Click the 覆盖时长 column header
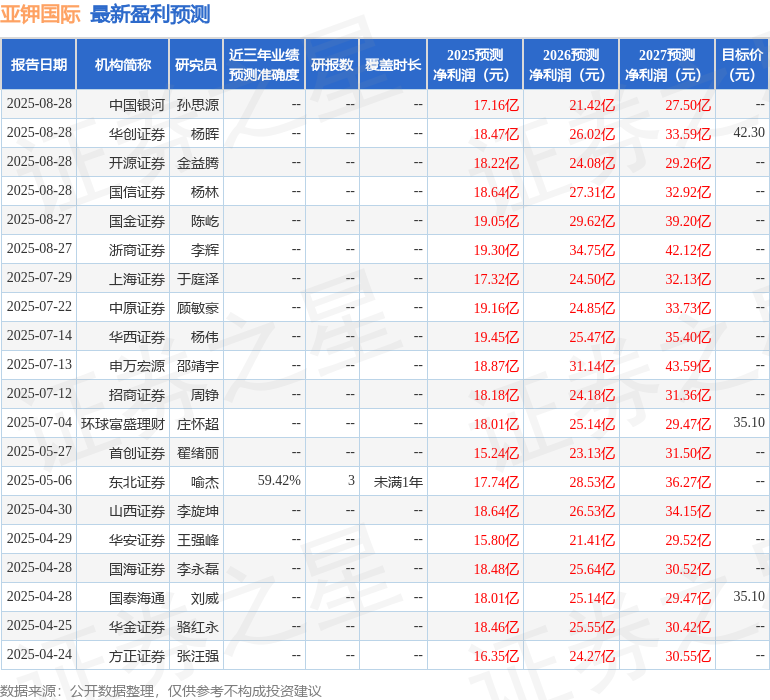770x700 pixels. (x=393, y=64)
